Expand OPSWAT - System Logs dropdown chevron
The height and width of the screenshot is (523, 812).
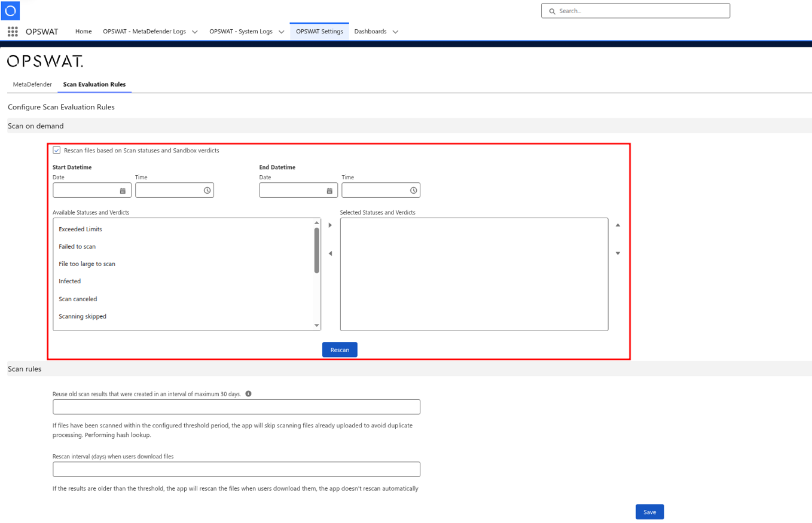coord(281,32)
